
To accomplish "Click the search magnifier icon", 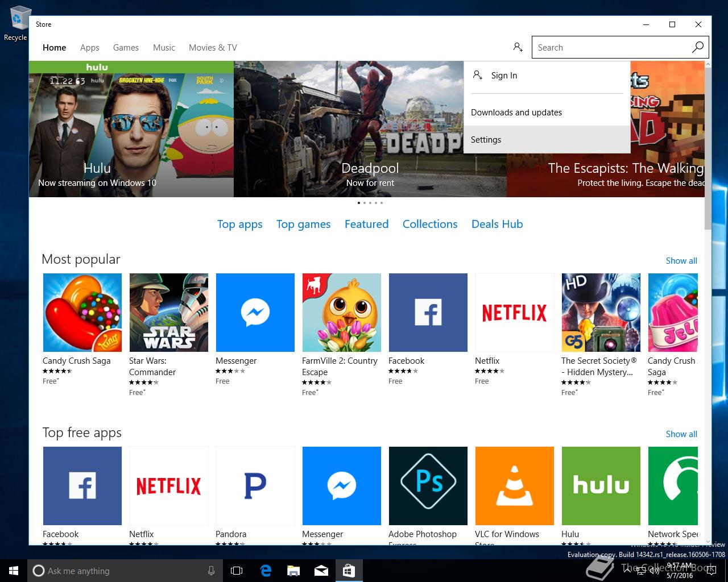I will (x=698, y=47).
